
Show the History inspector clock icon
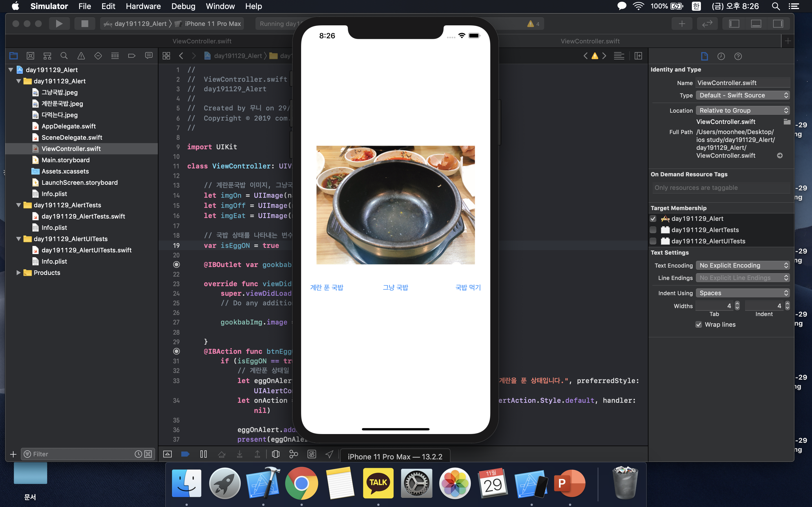(x=721, y=56)
